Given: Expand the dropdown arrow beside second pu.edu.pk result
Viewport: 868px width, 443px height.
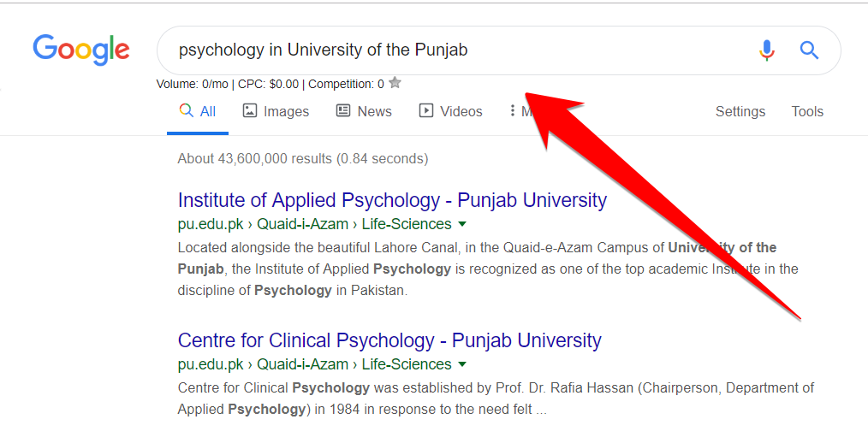Looking at the screenshot, I should [462, 364].
